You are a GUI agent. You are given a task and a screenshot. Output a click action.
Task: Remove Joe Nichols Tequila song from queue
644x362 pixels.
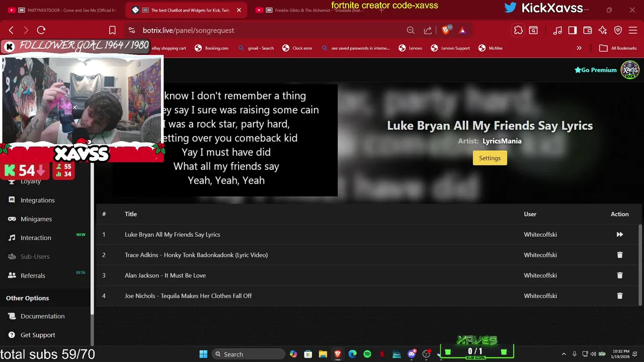click(619, 296)
